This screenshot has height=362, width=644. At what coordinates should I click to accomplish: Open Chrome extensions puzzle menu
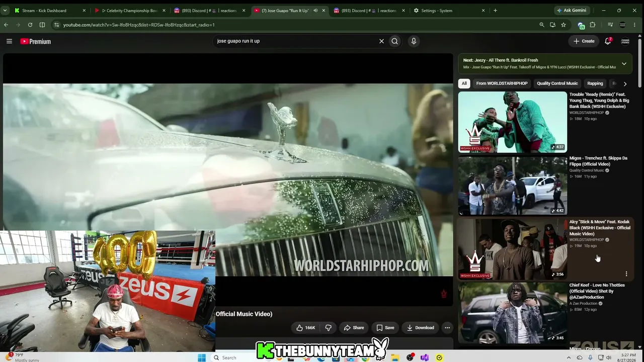(593, 25)
